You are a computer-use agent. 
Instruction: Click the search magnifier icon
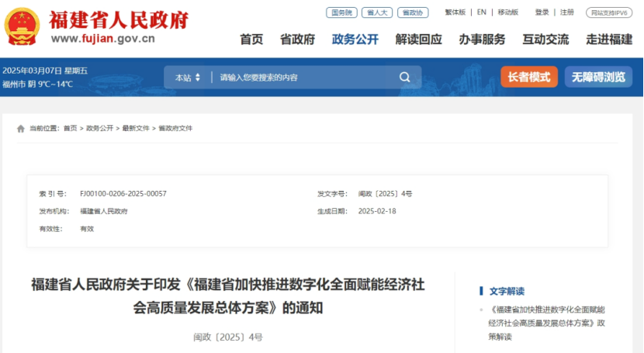point(404,78)
